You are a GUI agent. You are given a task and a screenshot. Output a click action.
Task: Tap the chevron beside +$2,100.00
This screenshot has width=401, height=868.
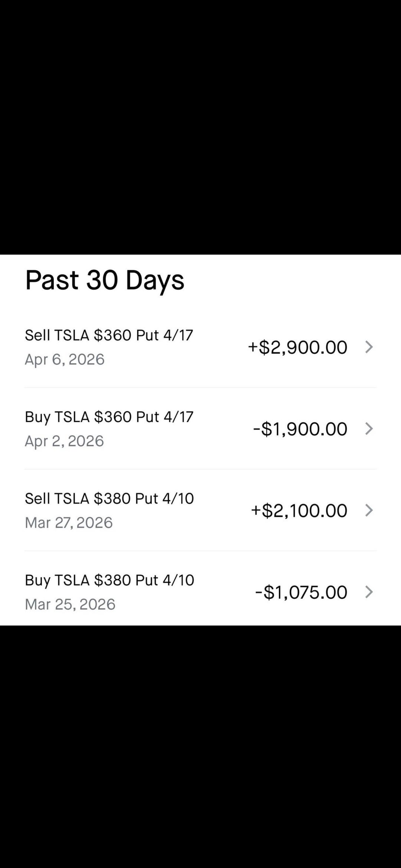tap(369, 511)
